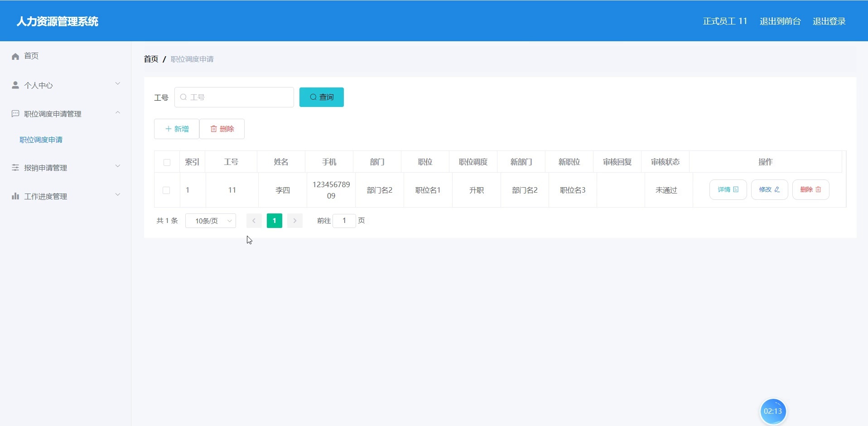Click the 查询 search button

322,97
